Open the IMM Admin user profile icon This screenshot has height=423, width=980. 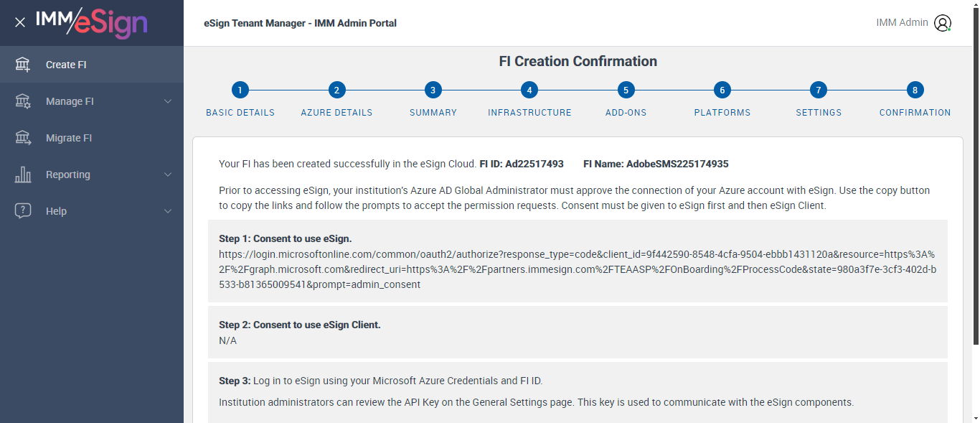point(942,23)
